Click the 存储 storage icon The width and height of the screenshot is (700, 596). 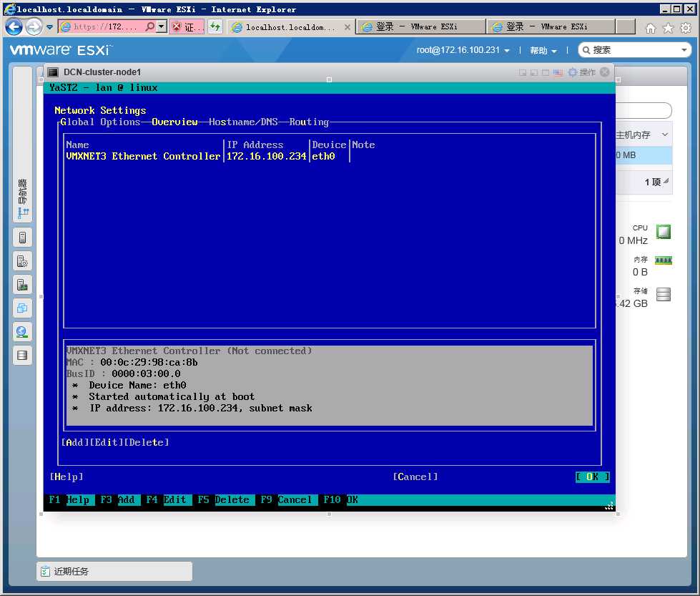click(x=664, y=295)
